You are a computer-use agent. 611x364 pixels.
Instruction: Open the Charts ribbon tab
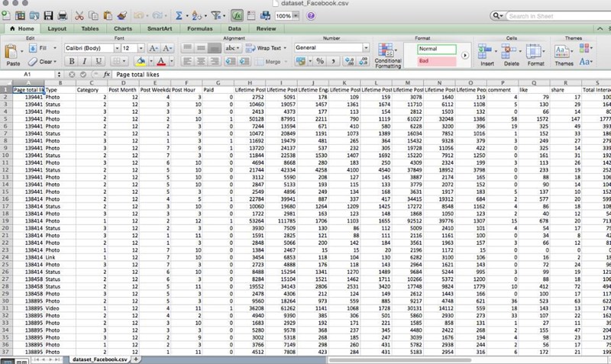[x=122, y=28]
